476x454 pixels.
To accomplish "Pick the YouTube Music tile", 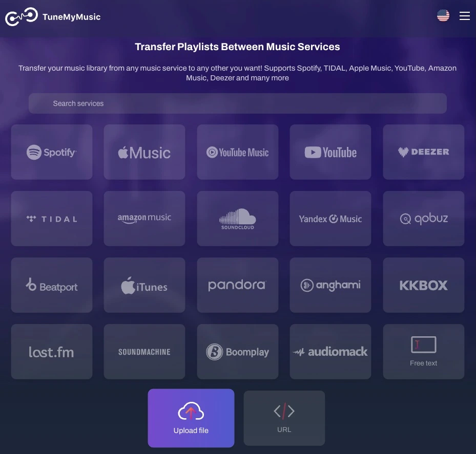I will pyautogui.click(x=238, y=152).
